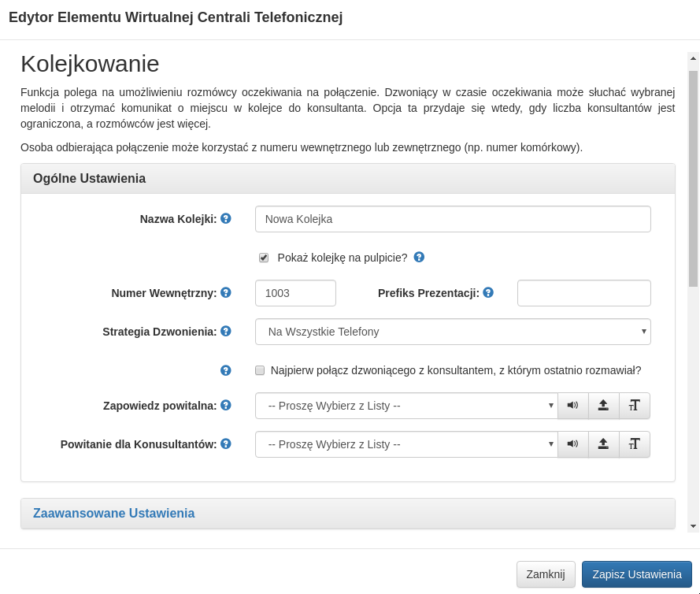Open text-to-speech for Zapowiedź powitalna

coord(634,406)
